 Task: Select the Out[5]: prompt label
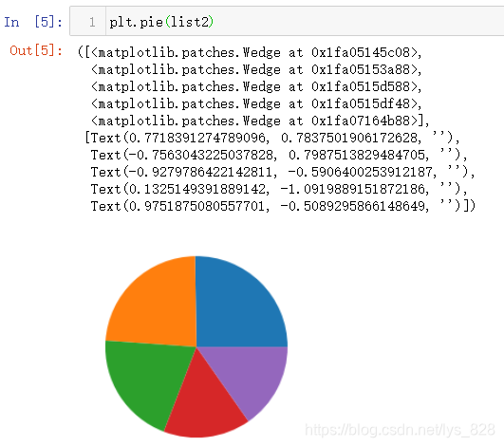click(36, 50)
